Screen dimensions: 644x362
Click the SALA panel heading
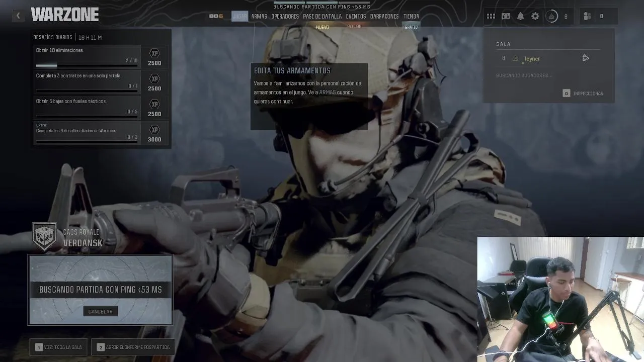[x=503, y=44]
